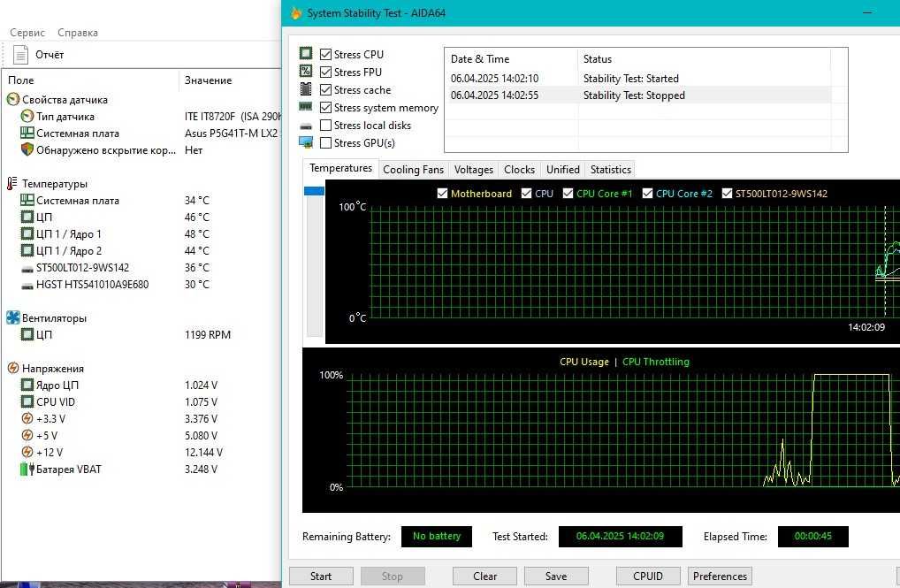This screenshot has height=588, width=900.
Task: Toggle the Stress system memory checkbox
Action: [326, 107]
